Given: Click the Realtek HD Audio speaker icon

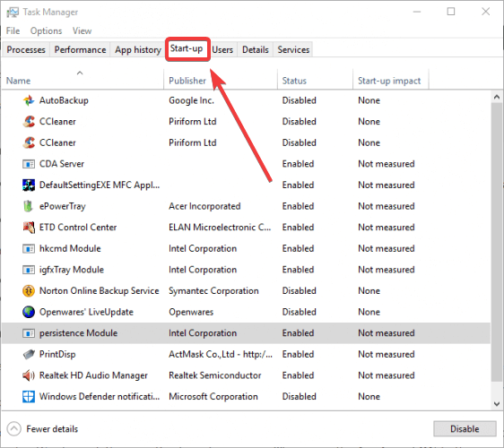Looking at the screenshot, I should (29, 375).
